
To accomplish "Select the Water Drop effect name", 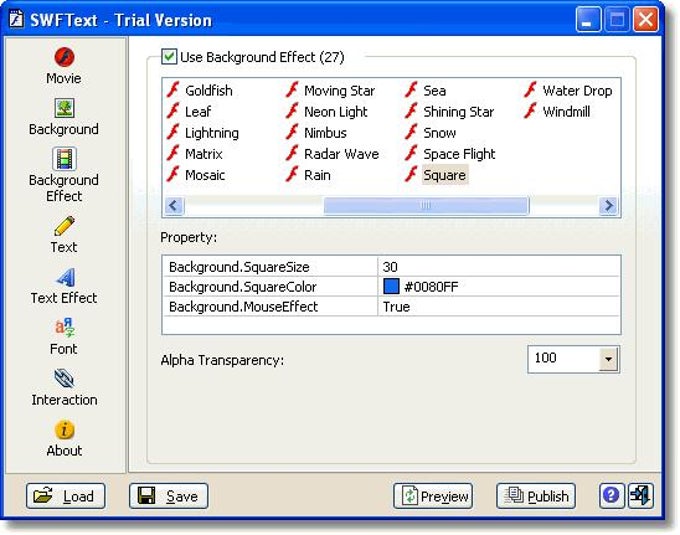I will tap(577, 91).
